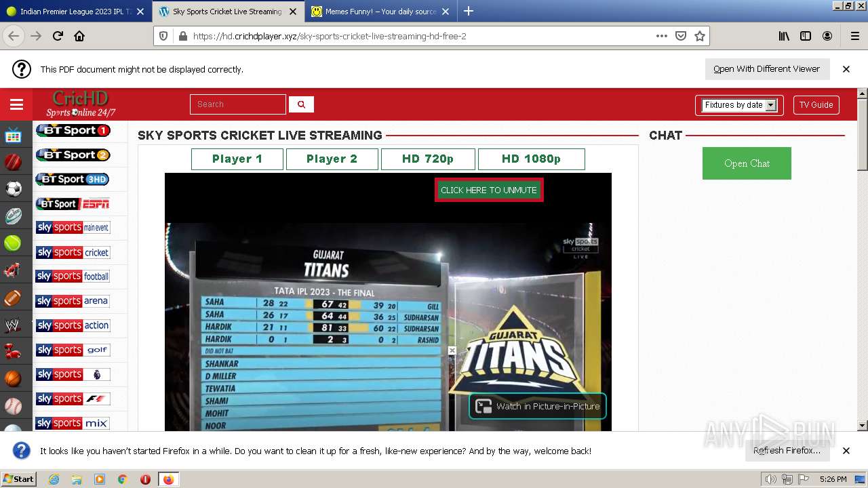Go back to previous page
Viewport: 868px width, 488px height.
14,37
